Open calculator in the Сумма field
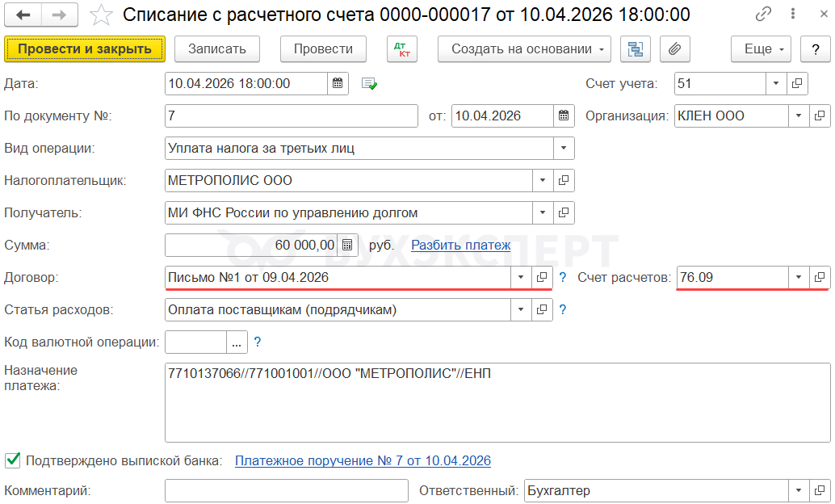The width and height of the screenshot is (835, 504). coord(346,245)
